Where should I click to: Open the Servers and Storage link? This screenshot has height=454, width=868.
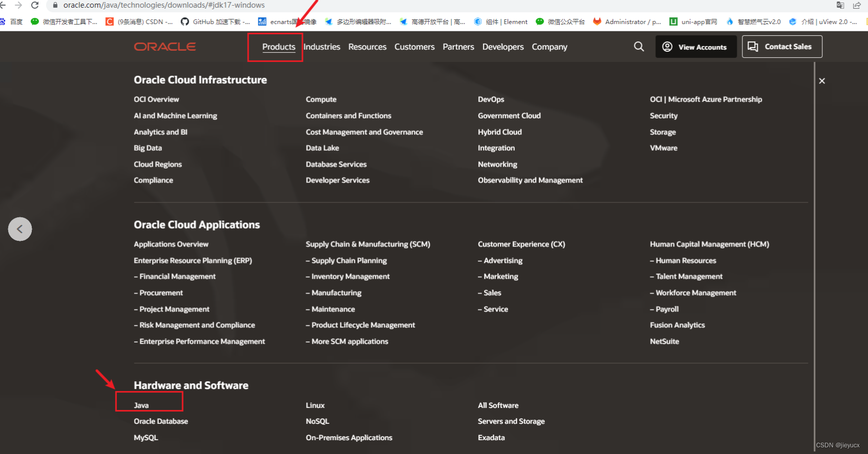pos(511,421)
